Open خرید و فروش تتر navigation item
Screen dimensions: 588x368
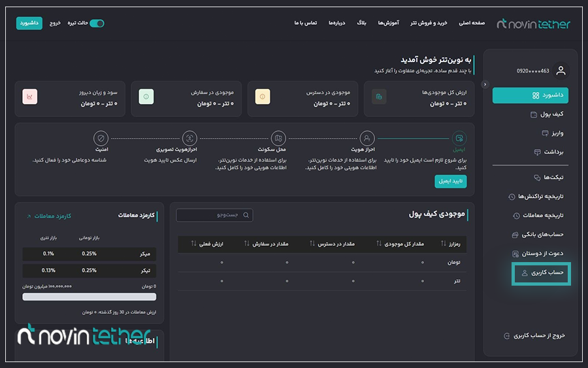click(429, 24)
